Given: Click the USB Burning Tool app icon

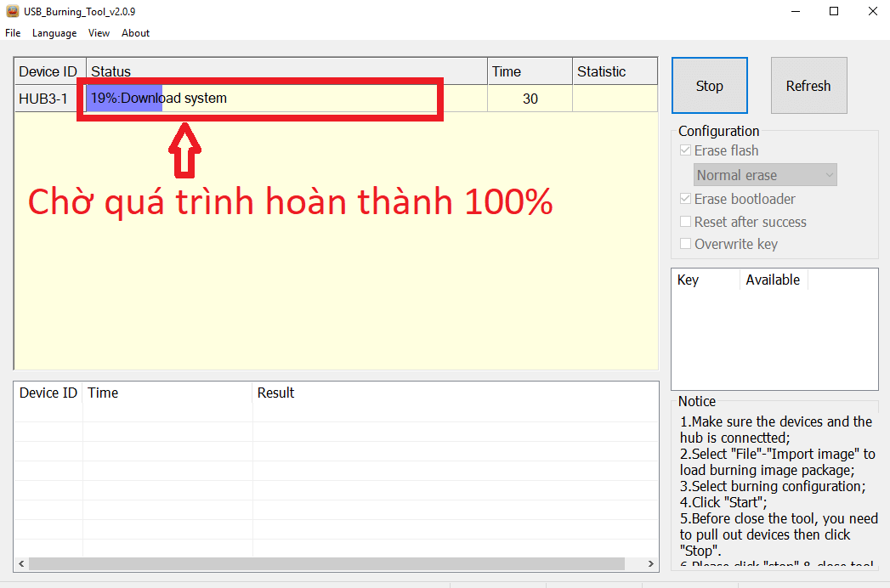Looking at the screenshot, I should pos(13,11).
